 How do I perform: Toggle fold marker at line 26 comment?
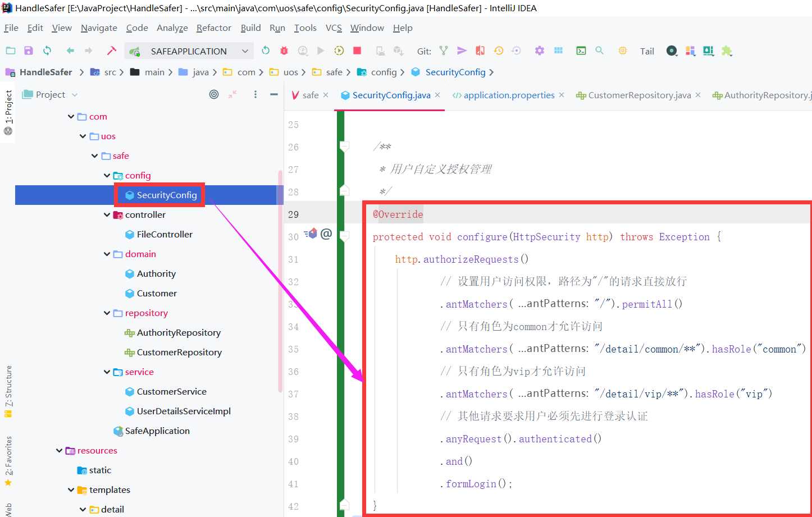[x=345, y=147]
